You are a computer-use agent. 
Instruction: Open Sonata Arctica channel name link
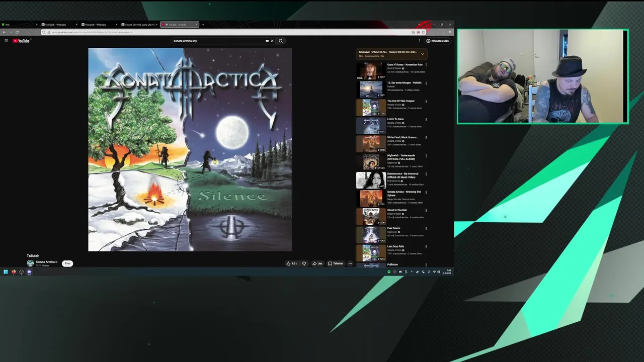[46, 262]
